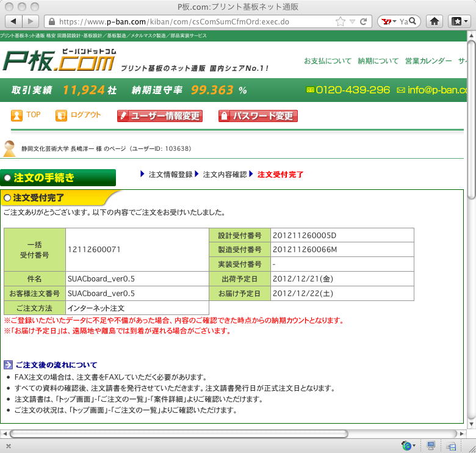
Task: Click the padlock icon in address bar
Action: tap(52, 21)
